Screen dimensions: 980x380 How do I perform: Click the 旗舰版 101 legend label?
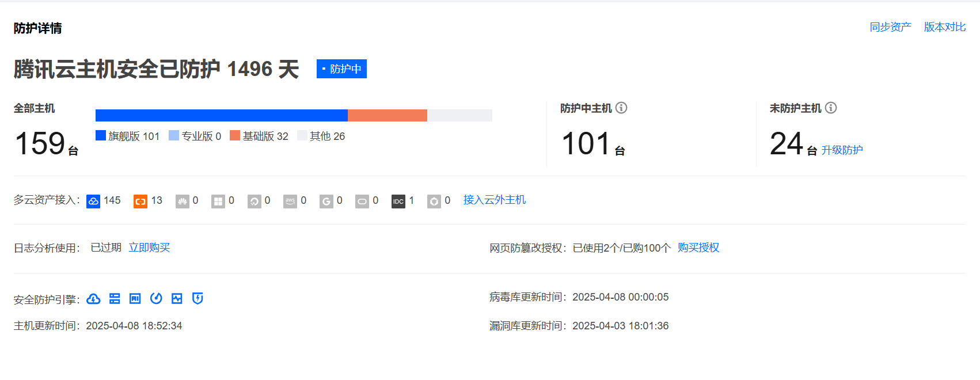pyautogui.click(x=134, y=136)
